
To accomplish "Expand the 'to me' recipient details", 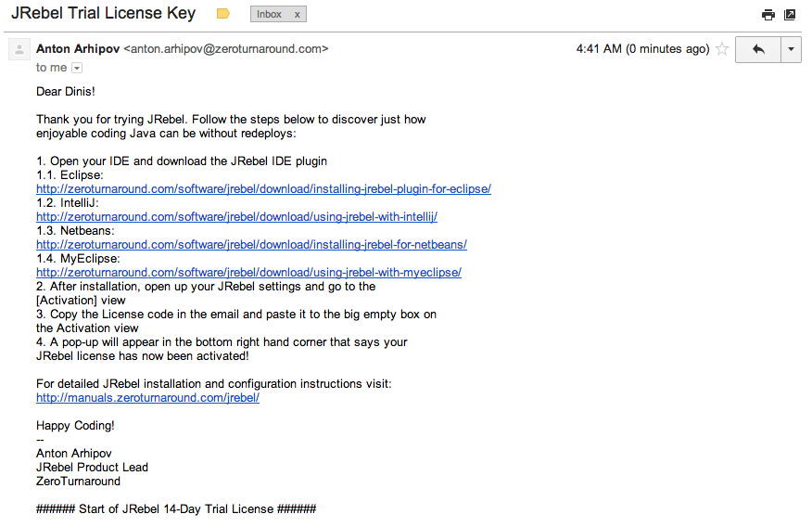I will click(x=77, y=68).
